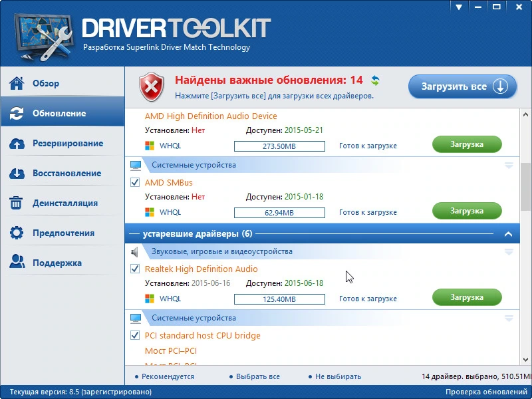532x399 pixels.
Task: Click the green rescan arrows icon near 14
Action: point(375,80)
